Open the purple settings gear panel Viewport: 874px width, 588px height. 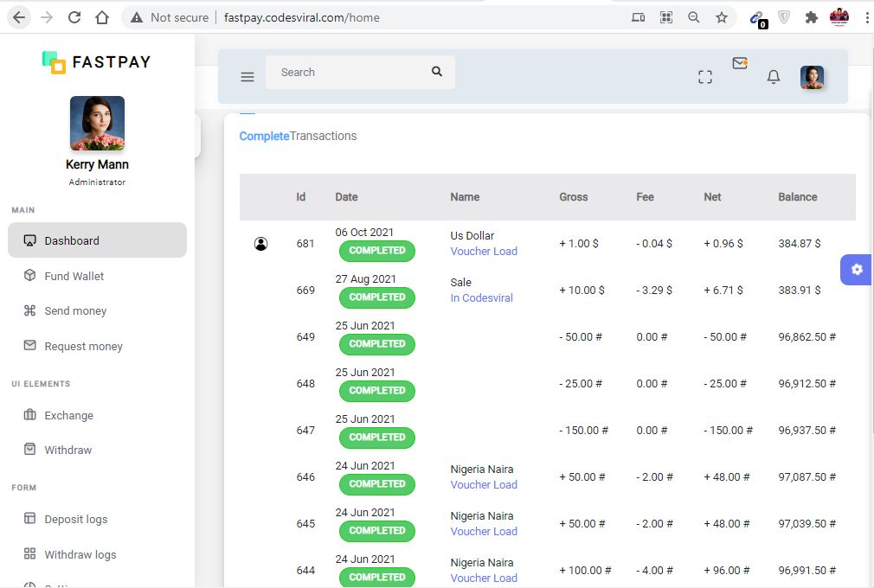pyautogui.click(x=857, y=270)
